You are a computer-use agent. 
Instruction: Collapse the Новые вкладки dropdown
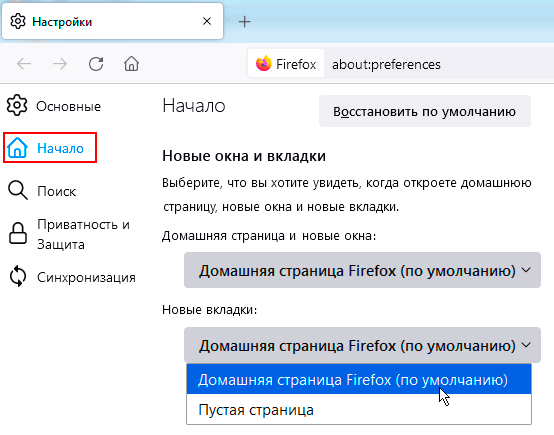click(x=362, y=345)
